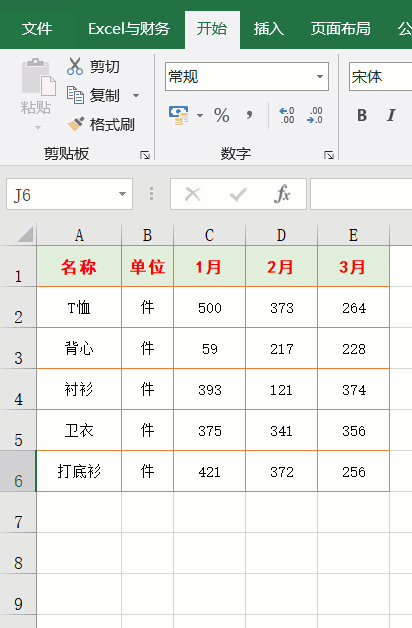Select cell with value 341
Viewport: 412px width, 628px height.
pyautogui.click(x=281, y=430)
